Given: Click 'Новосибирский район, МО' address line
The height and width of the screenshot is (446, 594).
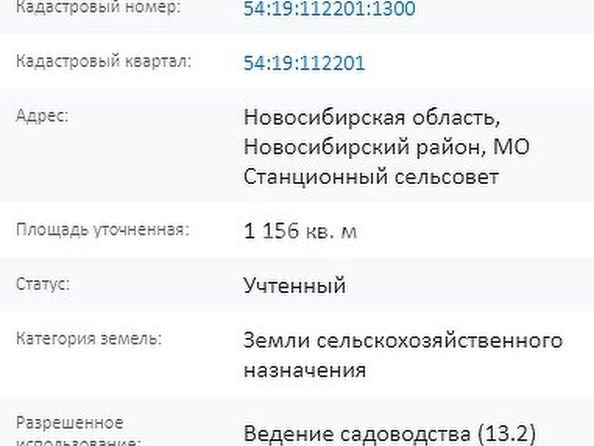Looking at the screenshot, I should [386, 147].
